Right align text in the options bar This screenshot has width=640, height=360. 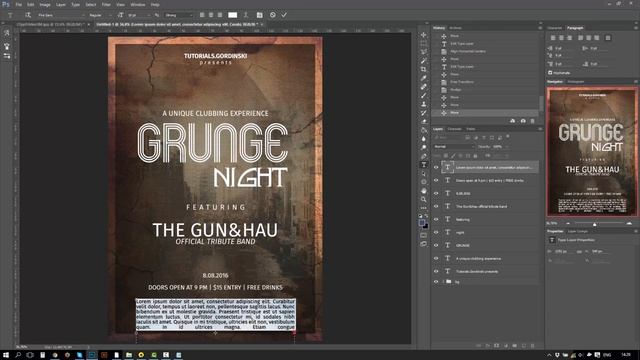tap(220, 15)
